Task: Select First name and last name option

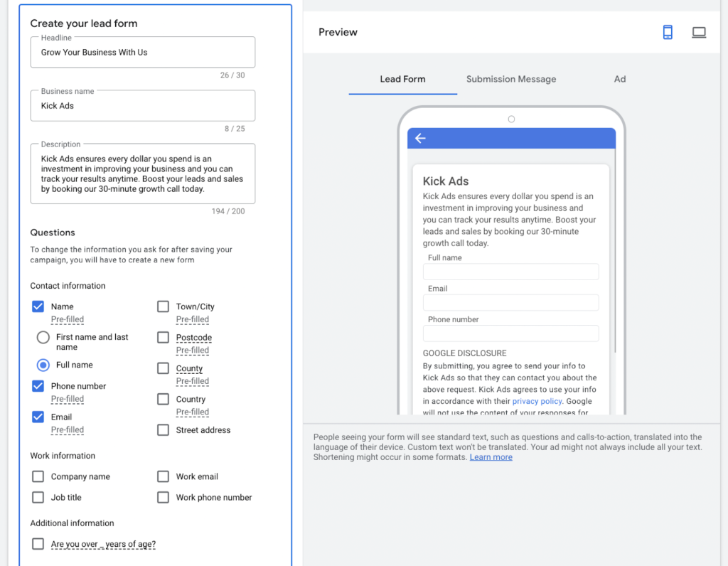Action: (43, 337)
